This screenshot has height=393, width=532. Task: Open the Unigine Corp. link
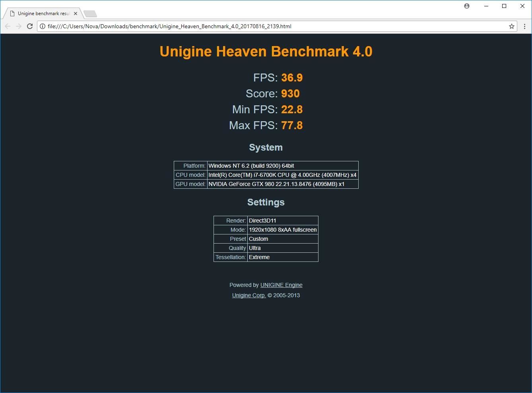click(x=249, y=295)
